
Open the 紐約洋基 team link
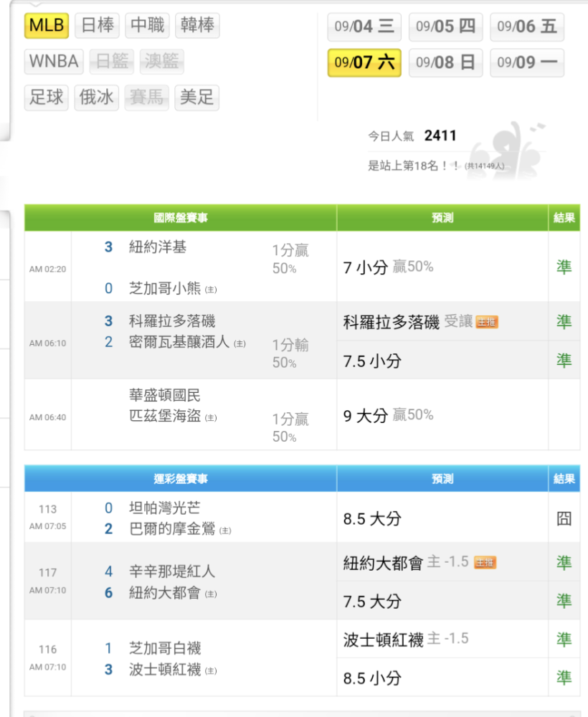tap(157, 247)
